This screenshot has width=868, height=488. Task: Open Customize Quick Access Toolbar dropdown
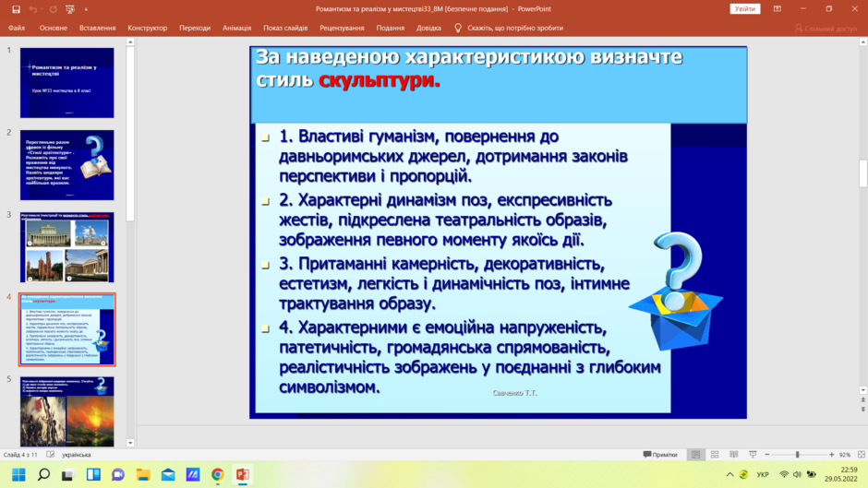tap(86, 9)
